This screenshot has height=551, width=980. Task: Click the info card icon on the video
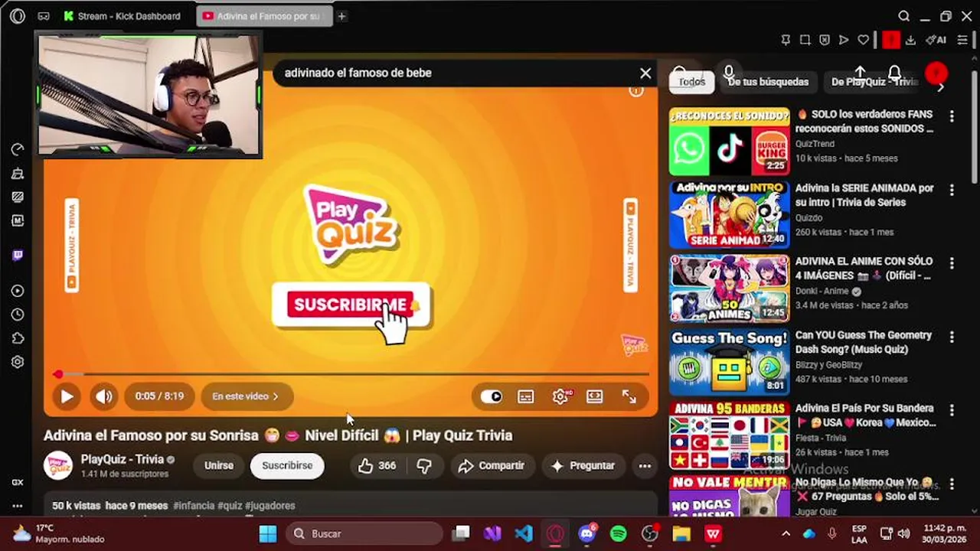pos(635,91)
